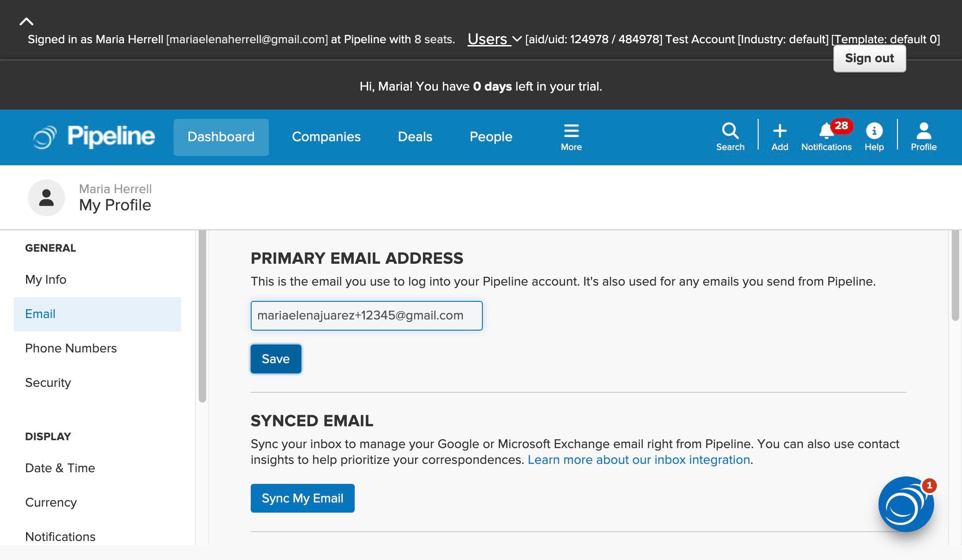Open the chat widget bubble
The width and height of the screenshot is (962, 560).
pos(905,504)
